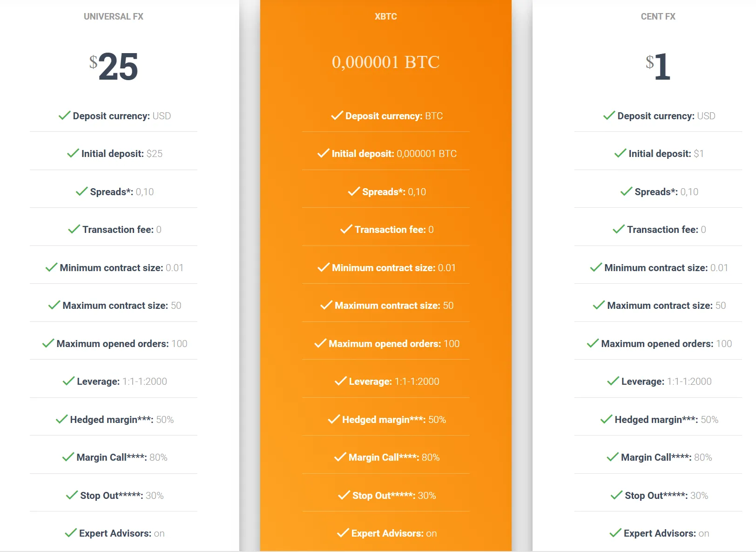The width and height of the screenshot is (756, 552).
Task: Click the checkmark beside Cent FX Expert Advisors
Action: [616, 533]
